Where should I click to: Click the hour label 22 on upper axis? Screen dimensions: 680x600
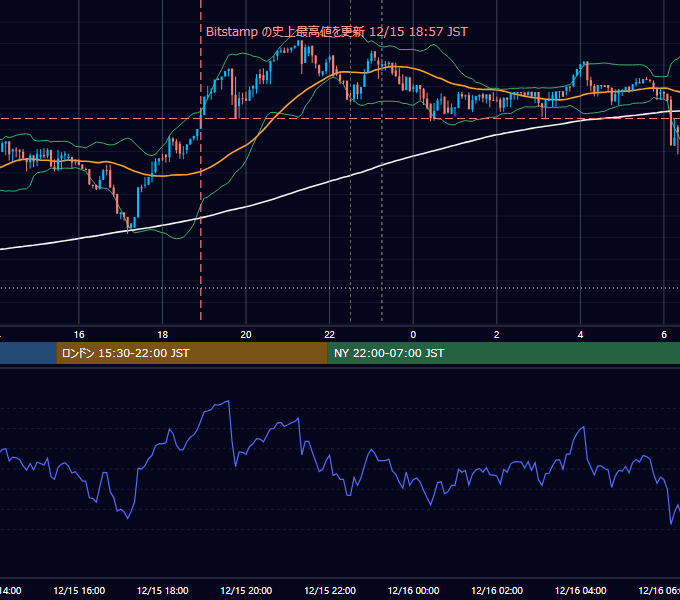coord(330,335)
